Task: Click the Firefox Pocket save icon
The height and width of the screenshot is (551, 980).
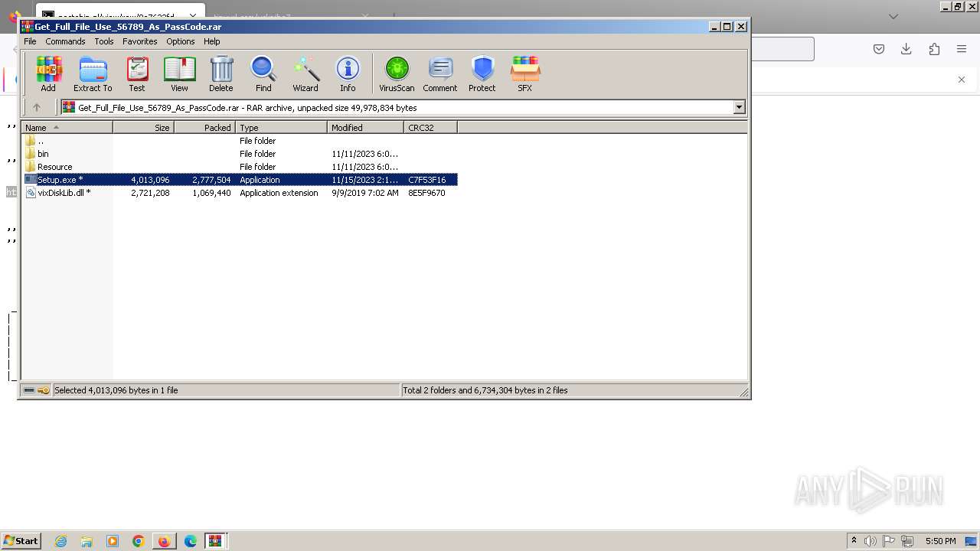Action: click(879, 49)
